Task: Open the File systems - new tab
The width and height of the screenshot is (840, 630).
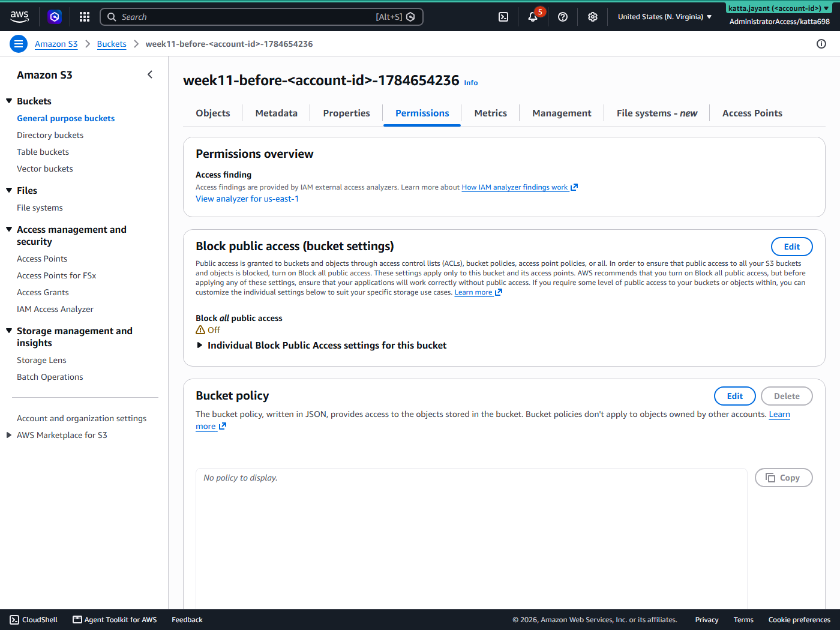Action: click(x=656, y=113)
